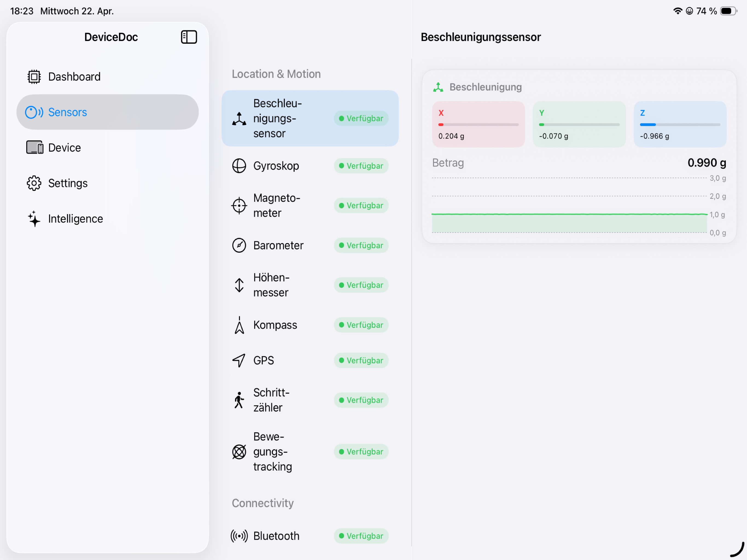Select the Schrittzähler sensor row
Image resolution: width=747 pixels, height=560 pixels.
(310, 400)
